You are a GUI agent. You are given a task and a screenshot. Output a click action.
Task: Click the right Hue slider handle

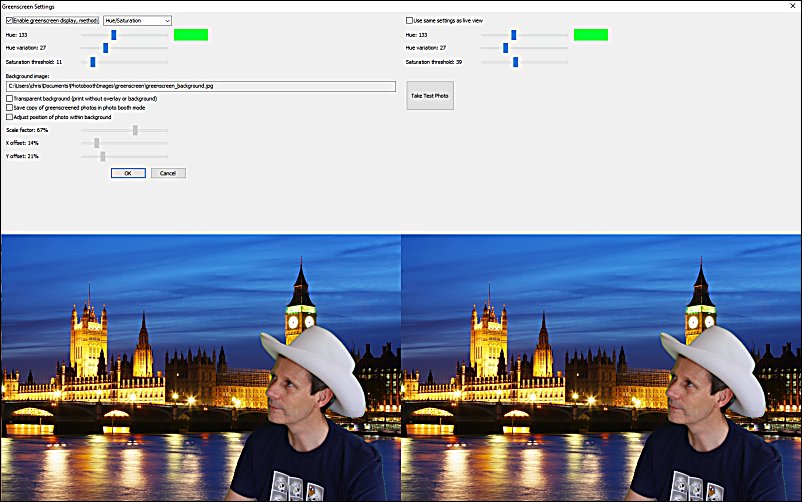[x=514, y=35]
